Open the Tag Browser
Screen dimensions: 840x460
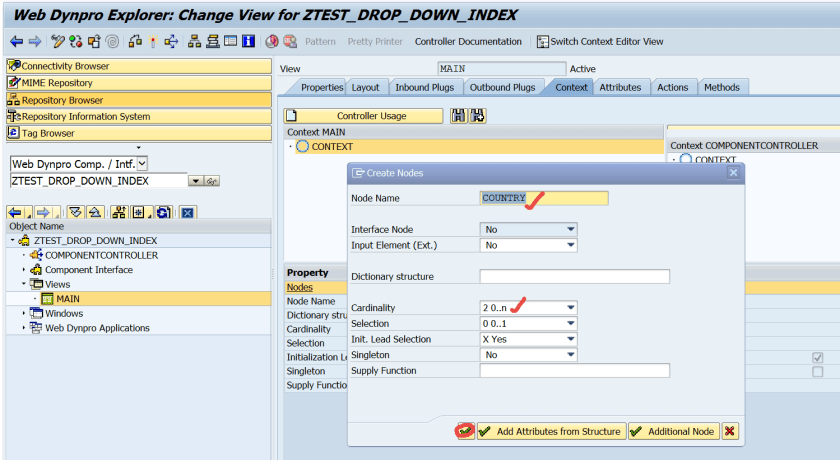pyautogui.click(x=139, y=133)
